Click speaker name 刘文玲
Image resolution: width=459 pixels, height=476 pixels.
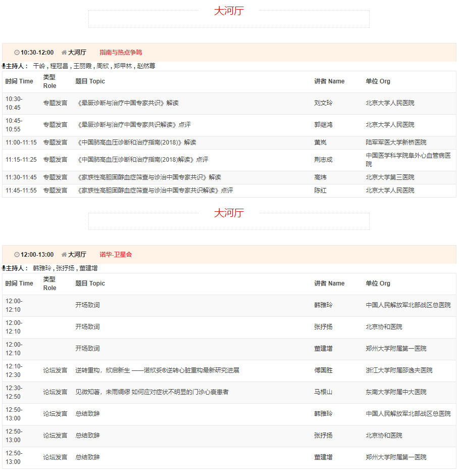[x=323, y=103]
